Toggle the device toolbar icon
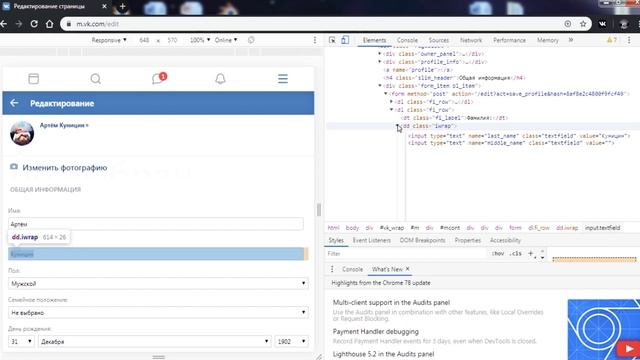640x360 pixels. click(x=345, y=40)
